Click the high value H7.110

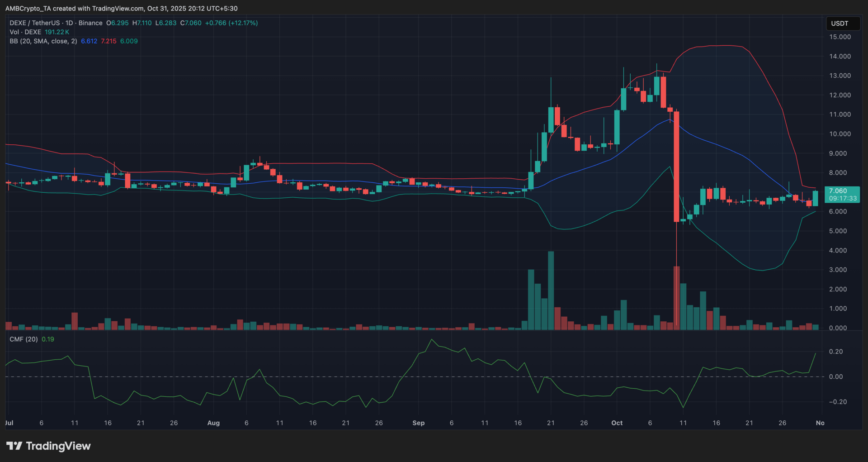click(x=142, y=23)
